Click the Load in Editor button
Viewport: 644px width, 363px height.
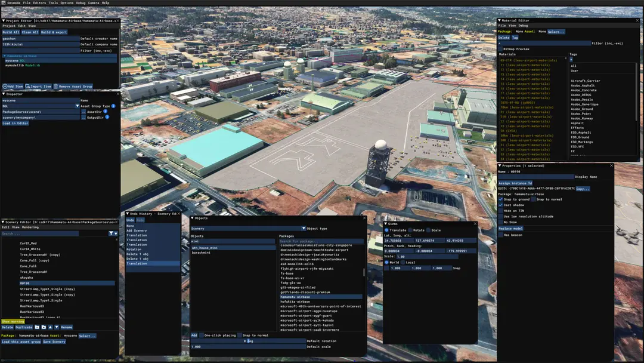(15, 124)
